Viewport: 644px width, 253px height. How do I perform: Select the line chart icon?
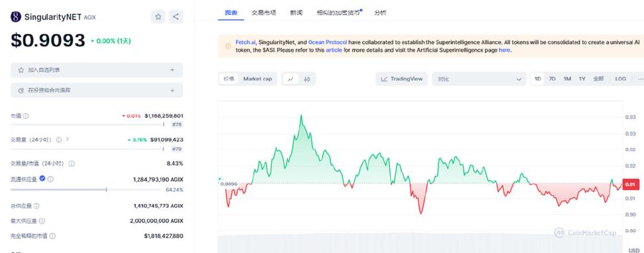click(x=290, y=79)
